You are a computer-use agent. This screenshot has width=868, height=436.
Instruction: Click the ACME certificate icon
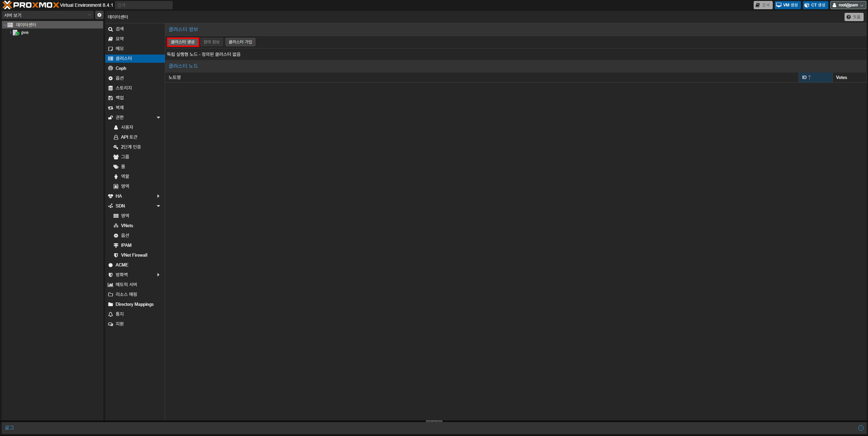[110, 265]
